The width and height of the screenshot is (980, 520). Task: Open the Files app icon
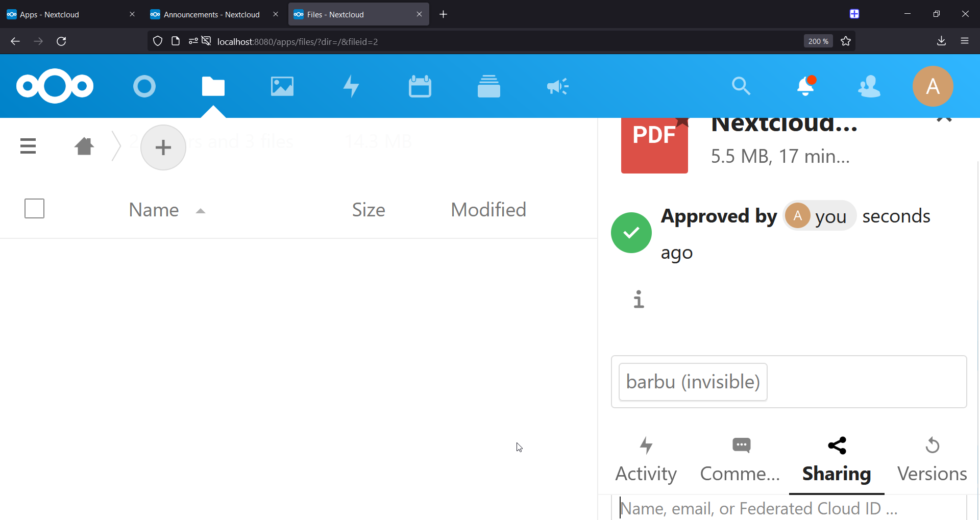click(x=213, y=86)
